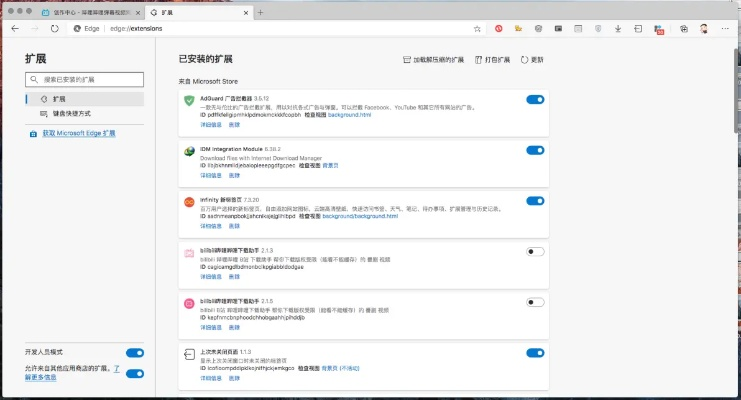The width and height of the screenshot is (741, 400).
Task: Open a new tab with plus button
Action: coord(260,13)
